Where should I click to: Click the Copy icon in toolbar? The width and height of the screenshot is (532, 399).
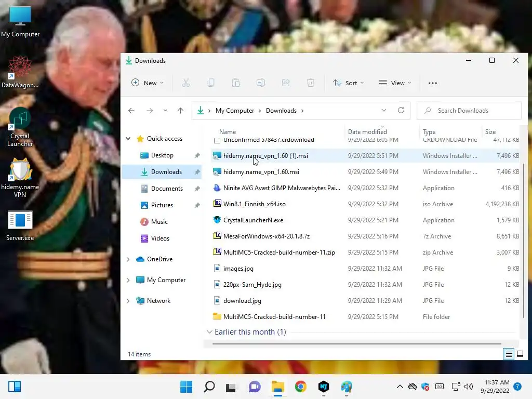click(x=211, y=83)
